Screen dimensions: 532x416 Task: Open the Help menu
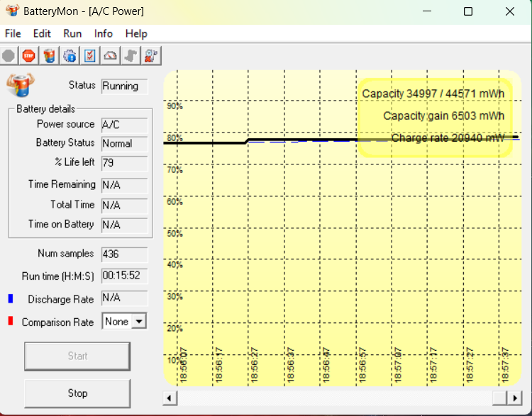point(136,33)
